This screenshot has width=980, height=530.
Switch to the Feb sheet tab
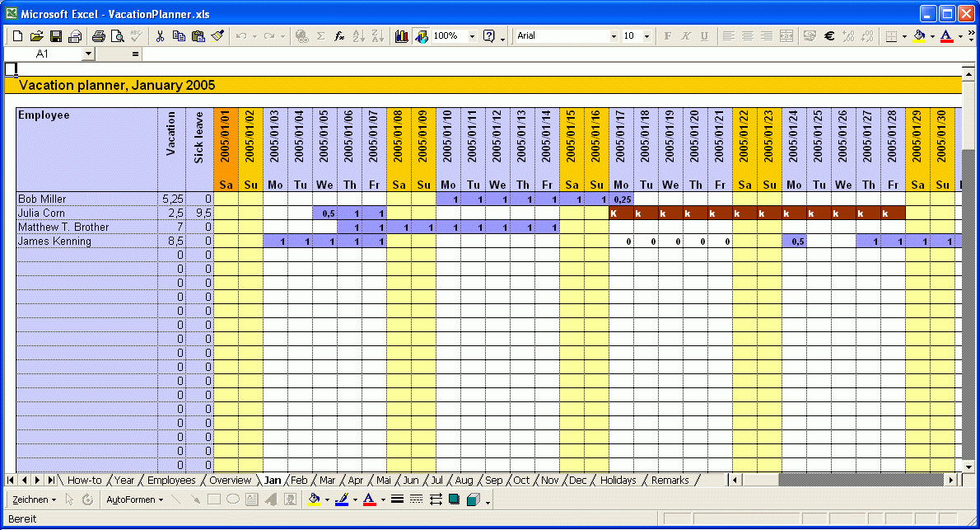coord(300,481)
